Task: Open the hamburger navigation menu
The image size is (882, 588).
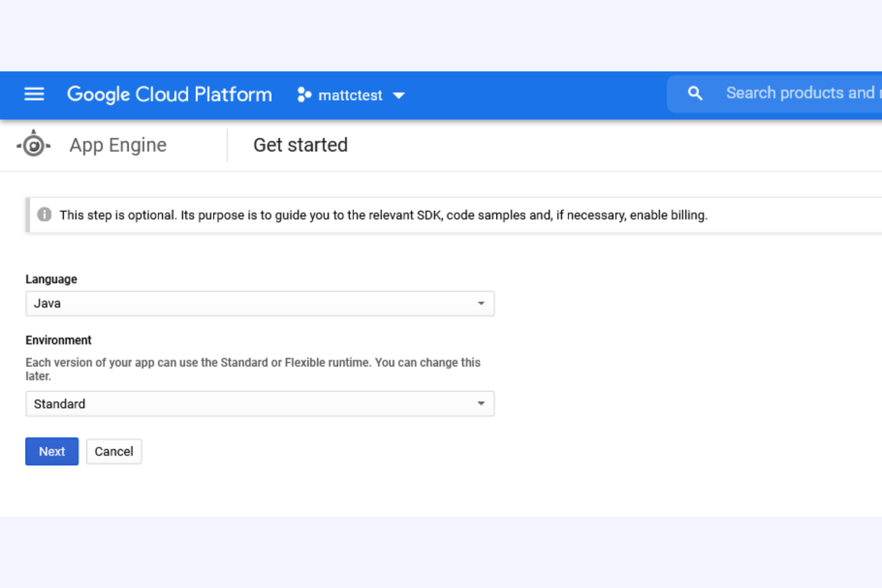Action: 34,94
